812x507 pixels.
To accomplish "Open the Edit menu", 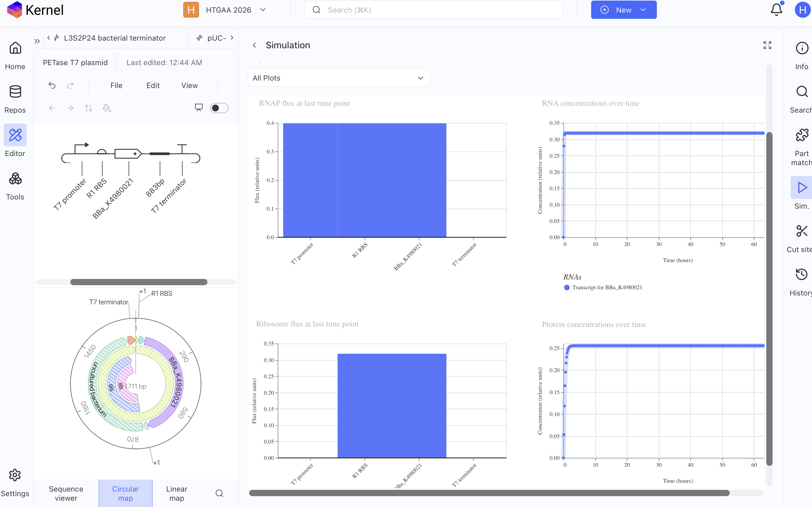I will coord(153,85).
